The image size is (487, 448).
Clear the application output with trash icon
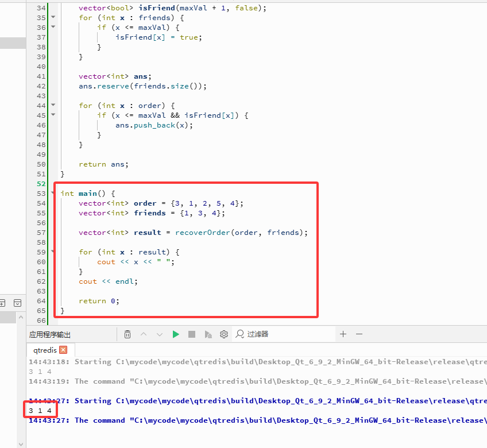tap(127, 334)
